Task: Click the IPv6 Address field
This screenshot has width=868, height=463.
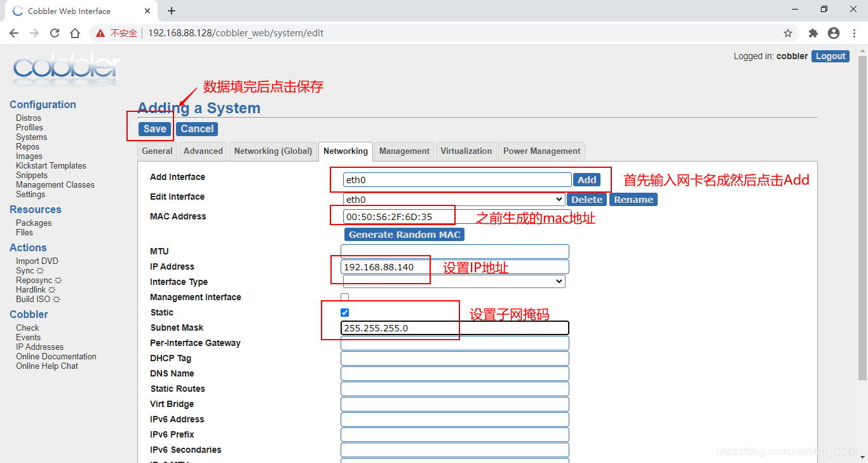Action: coord(455,419)
